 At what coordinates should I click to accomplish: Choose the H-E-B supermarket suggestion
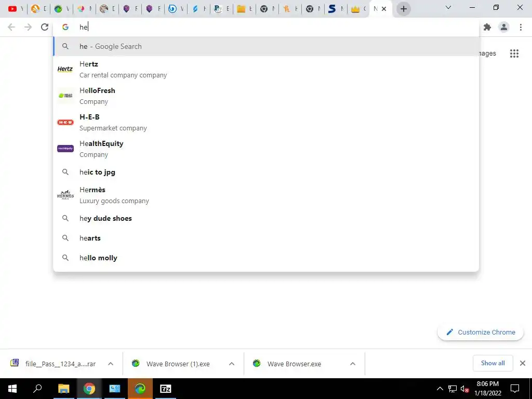tap(266, 122)
